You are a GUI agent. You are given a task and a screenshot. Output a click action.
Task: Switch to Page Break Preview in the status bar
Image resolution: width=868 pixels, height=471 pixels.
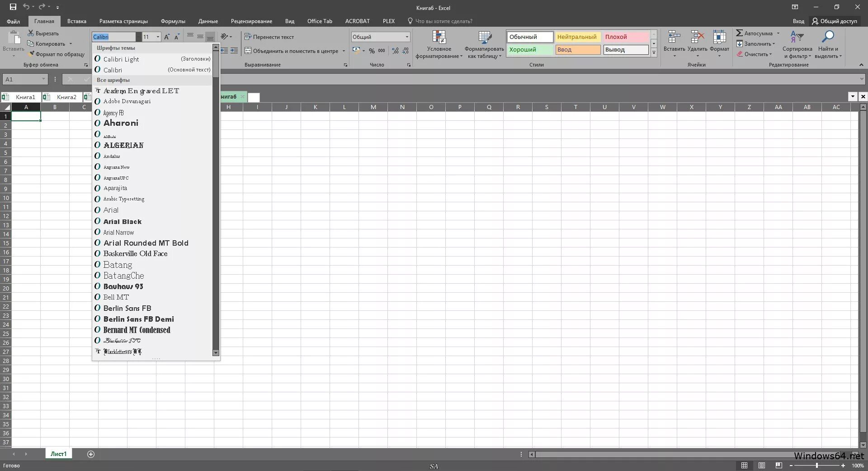tap(778, 465)
